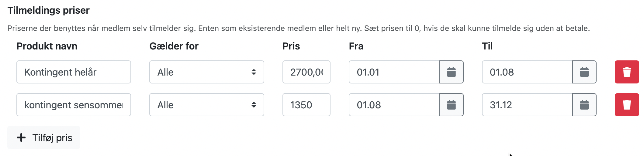Click the 1350 price field

pyautogui.click(x=306, y=105)
